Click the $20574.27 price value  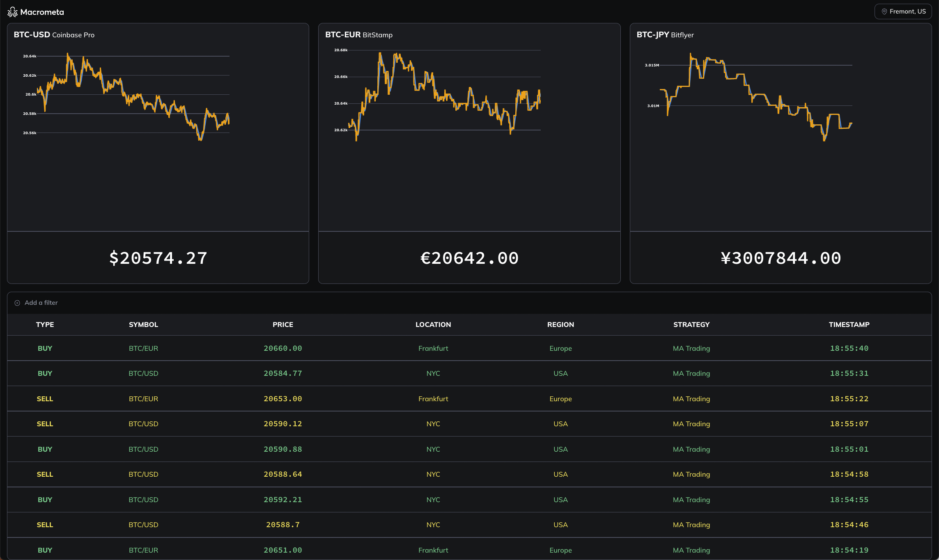158,258
